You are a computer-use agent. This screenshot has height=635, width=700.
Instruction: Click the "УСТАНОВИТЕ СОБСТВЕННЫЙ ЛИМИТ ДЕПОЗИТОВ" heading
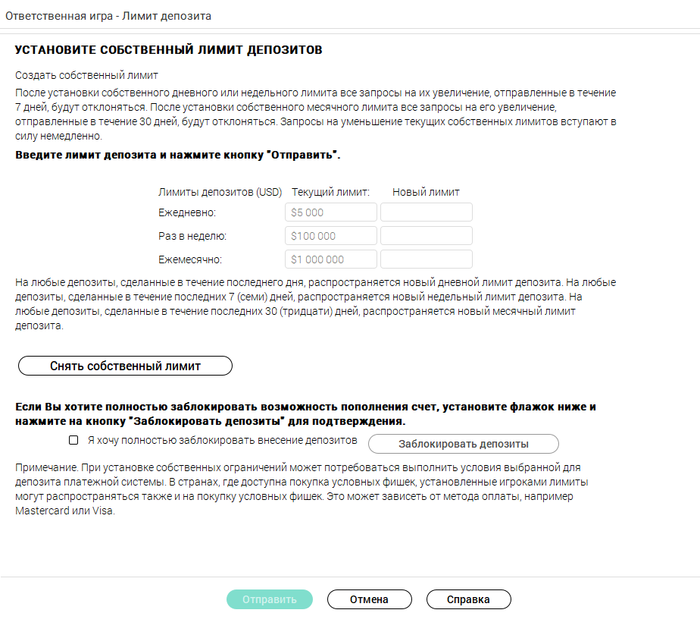pyautogui.click(x=168, y=48)
